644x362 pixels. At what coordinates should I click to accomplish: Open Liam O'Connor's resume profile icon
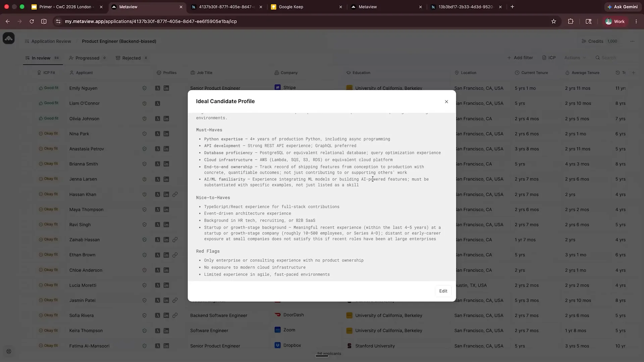tap(157, 104)
